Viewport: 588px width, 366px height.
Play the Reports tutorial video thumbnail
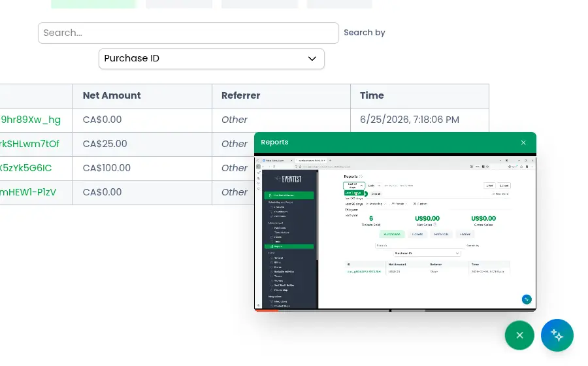(395, 233)
